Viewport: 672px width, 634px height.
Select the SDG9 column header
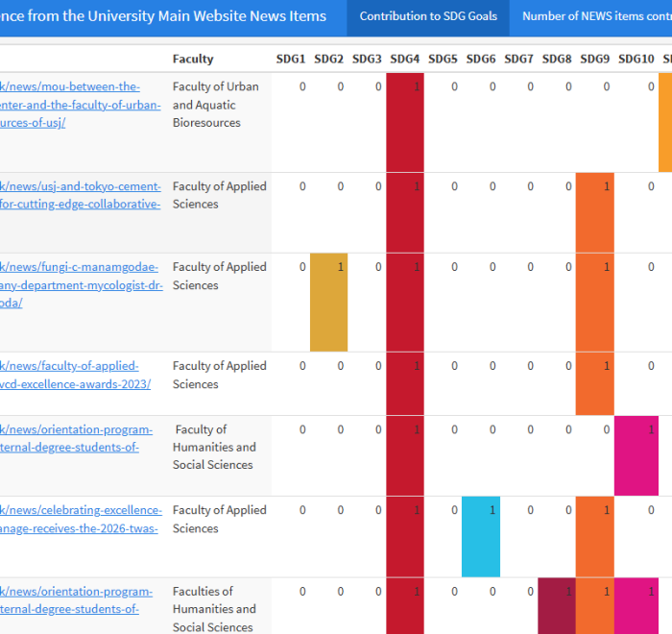pos(594,60)
